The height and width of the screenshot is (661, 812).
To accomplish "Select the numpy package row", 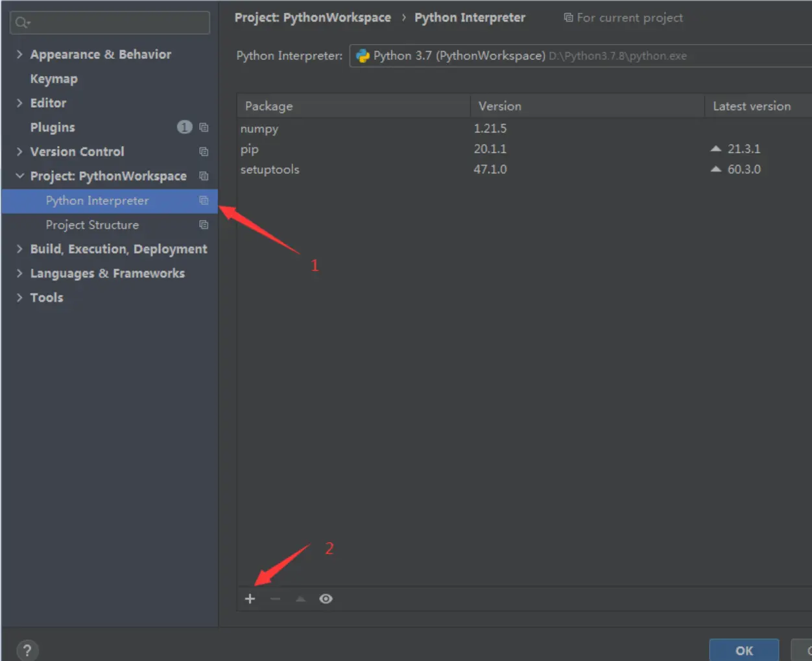I will pyautogui.click(x=524, y=128).
